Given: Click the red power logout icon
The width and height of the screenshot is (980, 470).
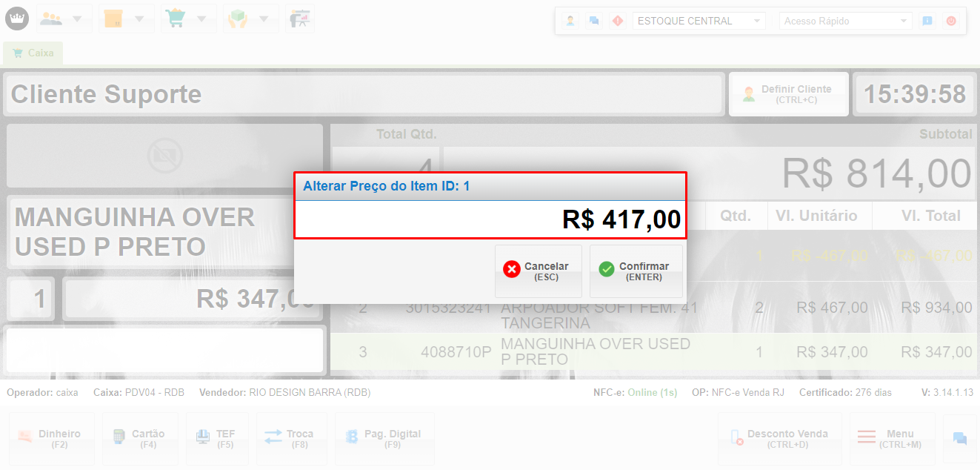Looking at the screenshot, I should tap(951, 21).
